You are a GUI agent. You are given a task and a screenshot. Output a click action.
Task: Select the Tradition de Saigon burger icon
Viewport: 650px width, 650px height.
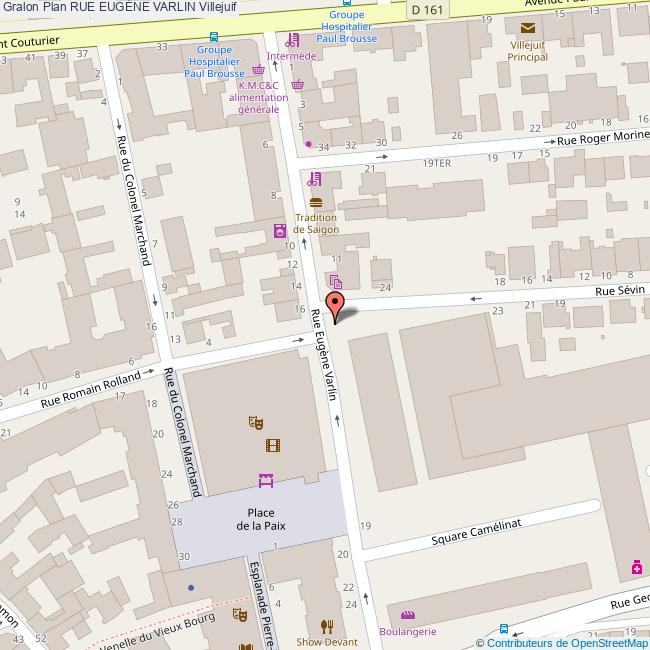[316, 203]
